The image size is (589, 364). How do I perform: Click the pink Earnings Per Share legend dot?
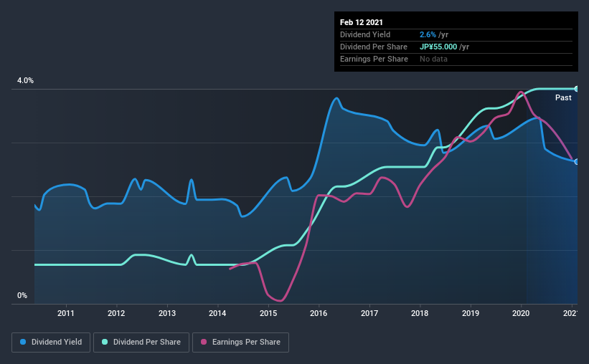204,342
